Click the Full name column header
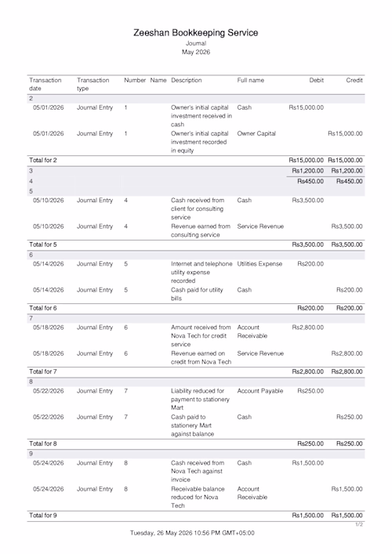This screenshot has width=392, height=554. pyautogui.click(x=251, y=80)
